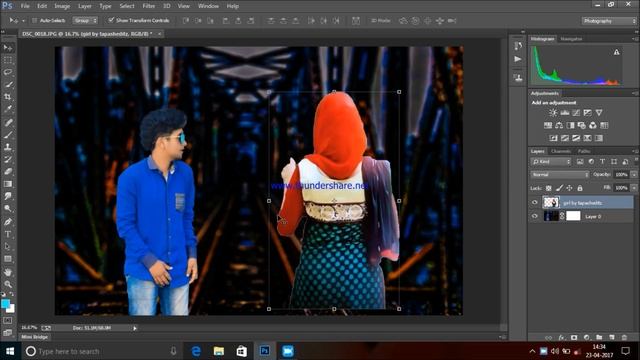Open the tool preset picker arrow
The image size is (640, 360).
coord(23,20)
